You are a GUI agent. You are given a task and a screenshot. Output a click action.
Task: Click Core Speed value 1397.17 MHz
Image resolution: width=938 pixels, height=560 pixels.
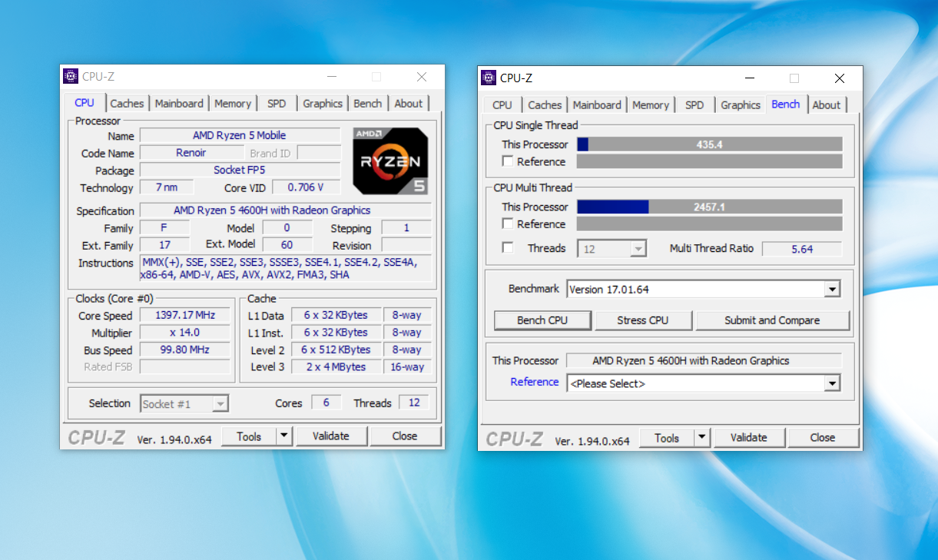pos(184,316)
